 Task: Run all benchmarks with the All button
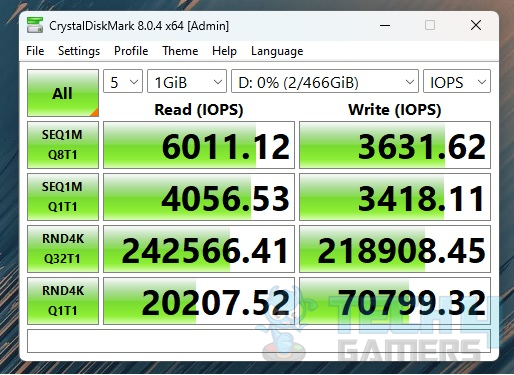click(63, 93)
